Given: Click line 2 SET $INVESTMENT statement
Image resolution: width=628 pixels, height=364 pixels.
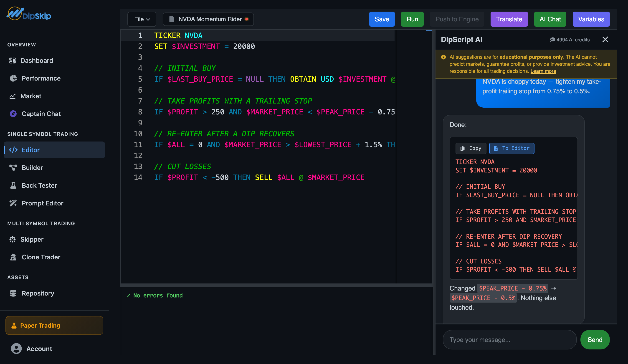Looking at the screenshot, I should [x=205, y=46].
